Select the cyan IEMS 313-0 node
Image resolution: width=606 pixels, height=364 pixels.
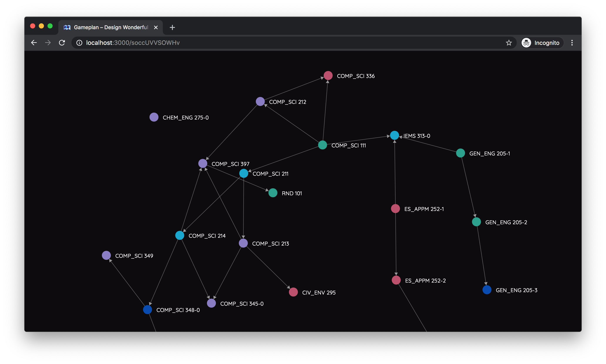pyautogui.click(x=394, y=135)
